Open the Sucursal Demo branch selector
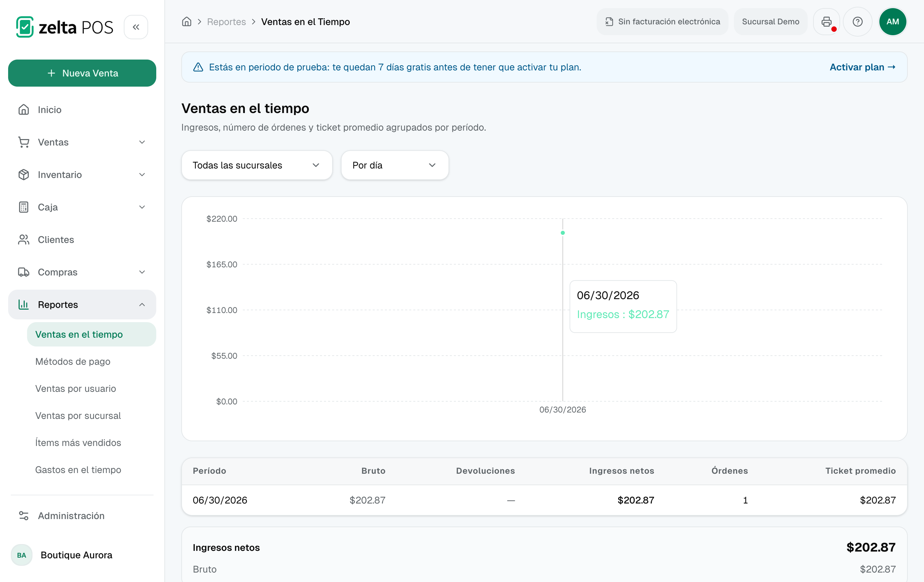 (x=770, y=22)
